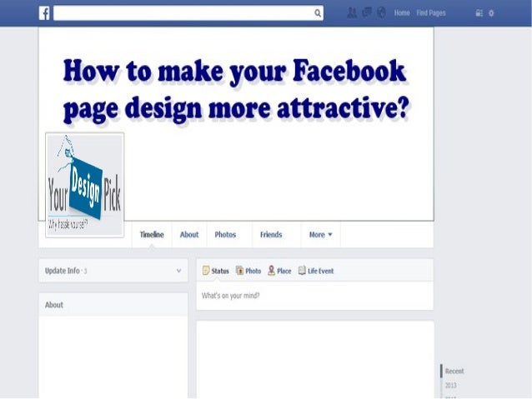532x399 pixels.
Task: Click the Photo composer icon
Action: [240, 270]
